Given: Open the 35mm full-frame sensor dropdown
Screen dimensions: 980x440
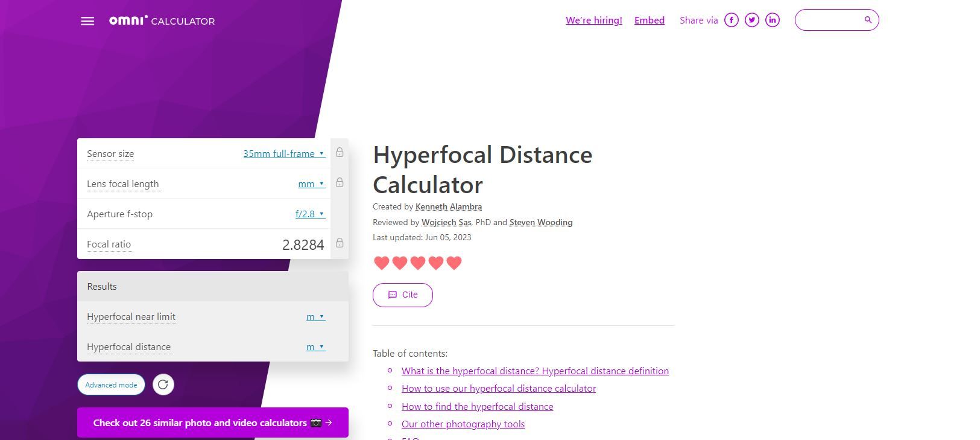Looking at the screenshot, I should pos(283,154).
